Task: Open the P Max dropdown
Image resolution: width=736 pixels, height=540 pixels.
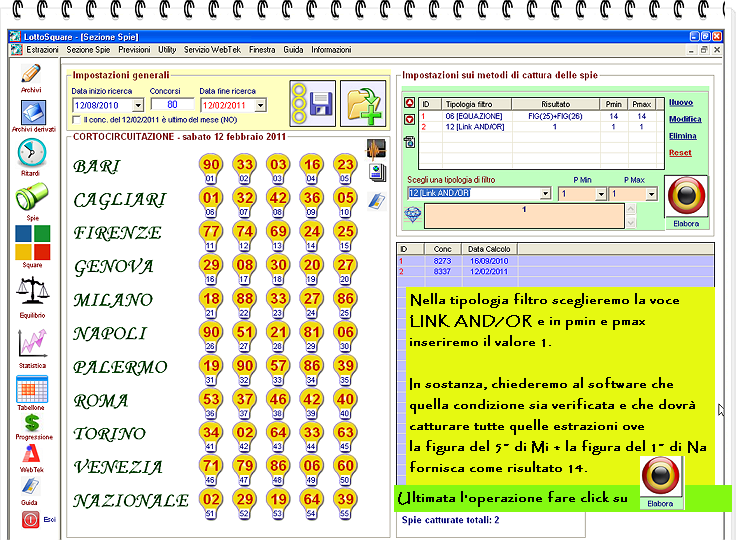Action: [x=651, y=194]
